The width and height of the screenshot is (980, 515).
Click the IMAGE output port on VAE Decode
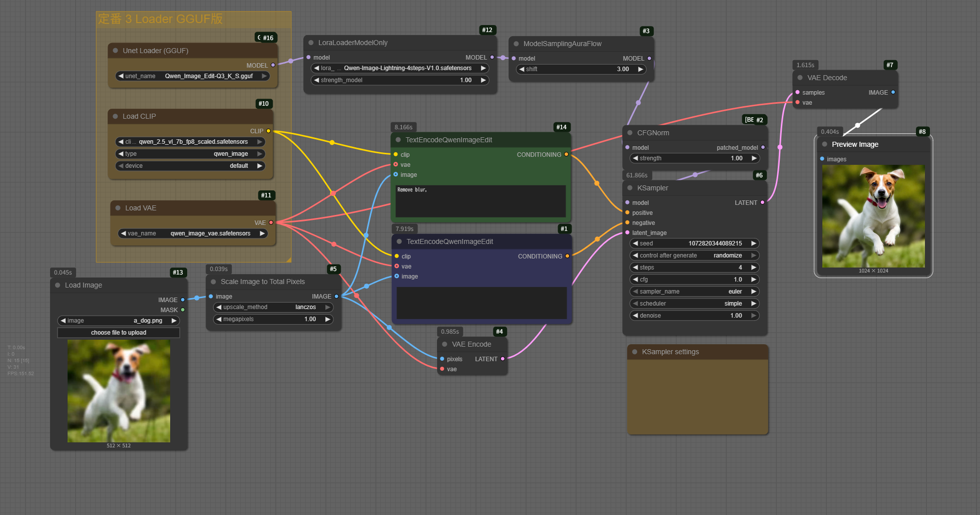[x=893, y=92]
